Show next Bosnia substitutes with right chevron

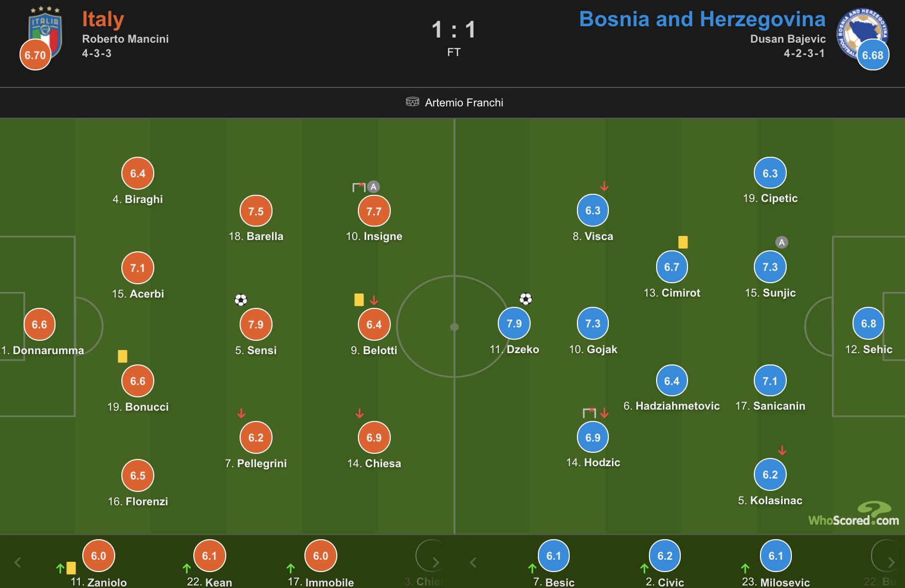click(x=891, y=562)
